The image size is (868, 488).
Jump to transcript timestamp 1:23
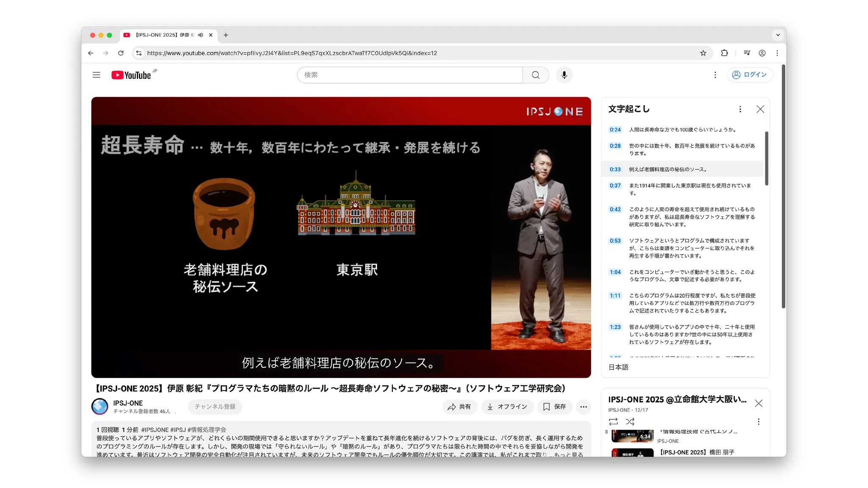pyautogui.click(x=615, y=327)
